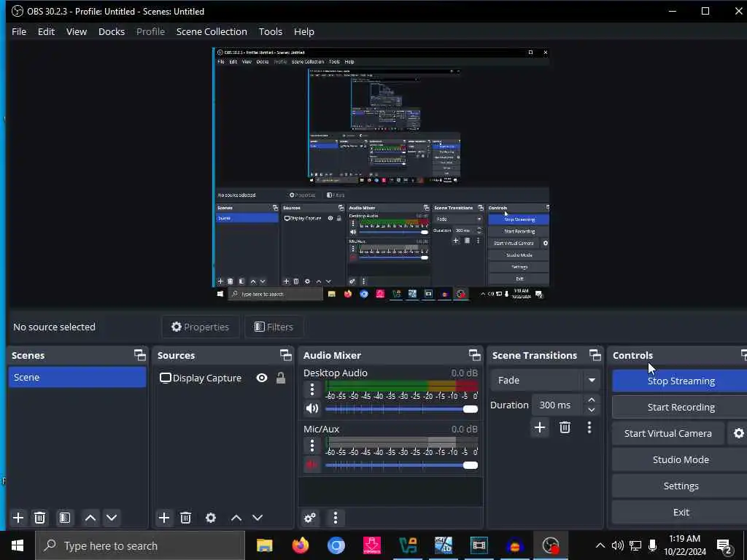Image resolution: width=747 pixels, height=560 pixels.
Task: Open the Scene Collection menu
Action: pos(212,31)
